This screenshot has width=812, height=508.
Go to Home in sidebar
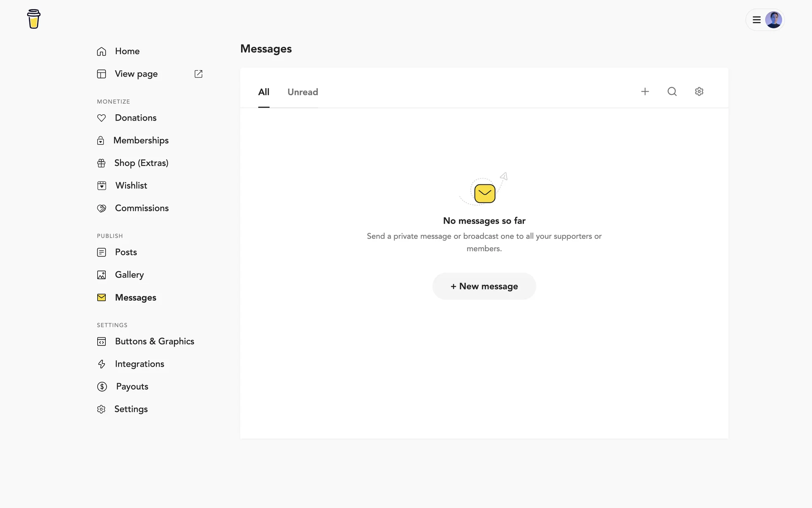click(x=127, y=51)
